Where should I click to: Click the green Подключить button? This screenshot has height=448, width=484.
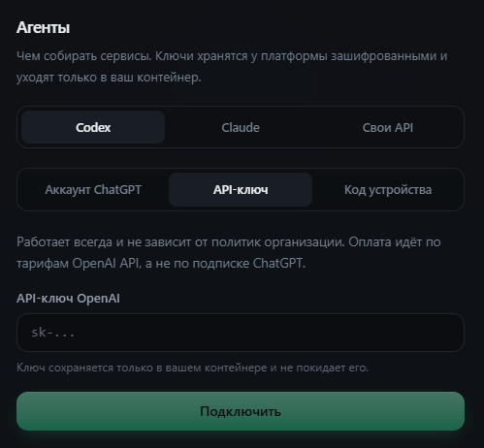click(241, 411)
